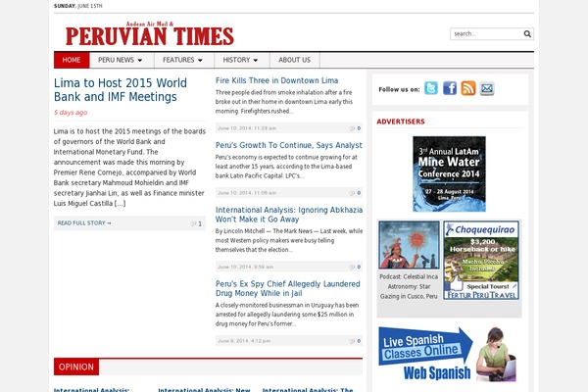This screenshot has height=392, width=588.
Task: Click 'June 10, 2014, 11:28 am' date
Action: coord(247,128)
